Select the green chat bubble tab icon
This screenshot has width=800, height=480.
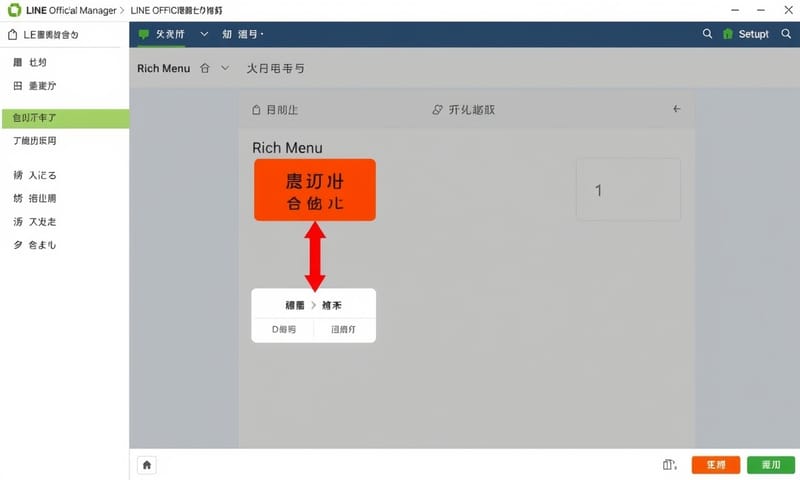pos(144,34)
